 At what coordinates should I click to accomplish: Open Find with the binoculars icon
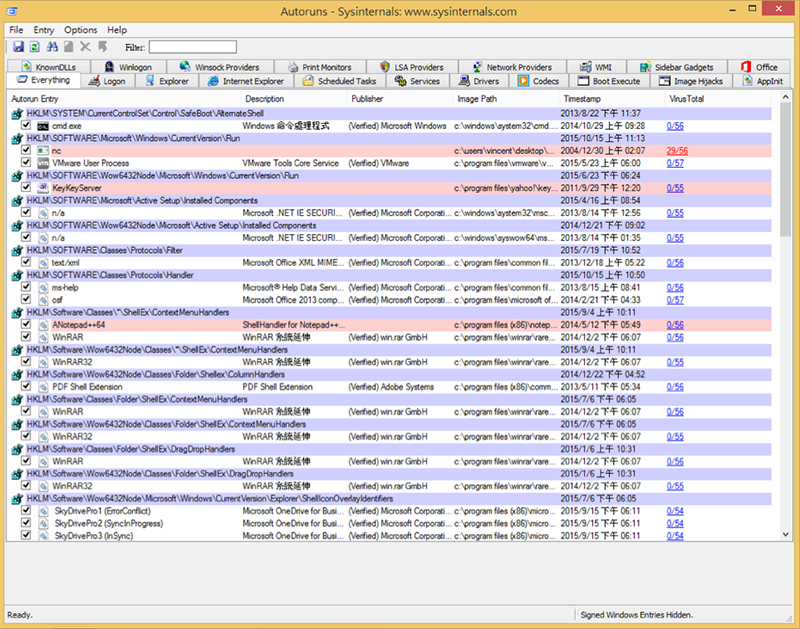(x=52, y=47)
